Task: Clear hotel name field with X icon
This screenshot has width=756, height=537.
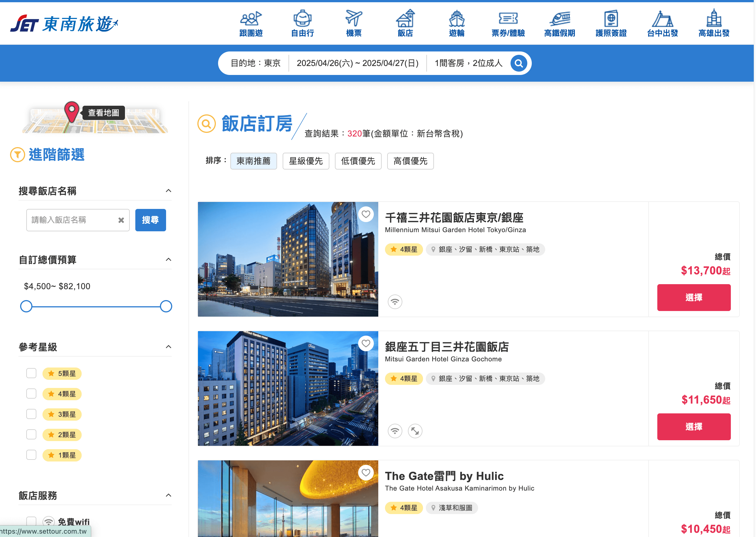Action: pyautogui.click(x=121, y=220)
